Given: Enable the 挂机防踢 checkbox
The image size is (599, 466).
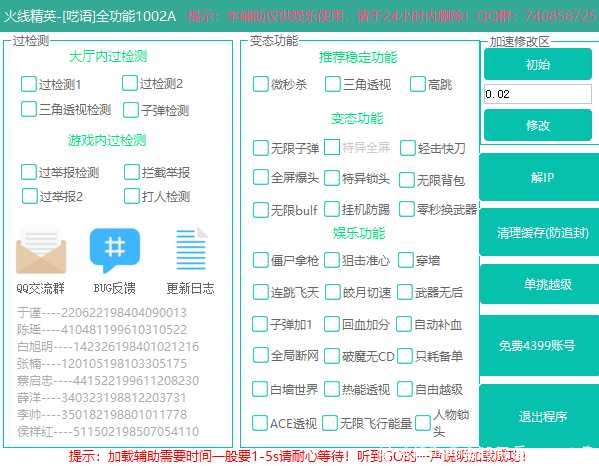Looking at the screenshot, I should point(332,209).
